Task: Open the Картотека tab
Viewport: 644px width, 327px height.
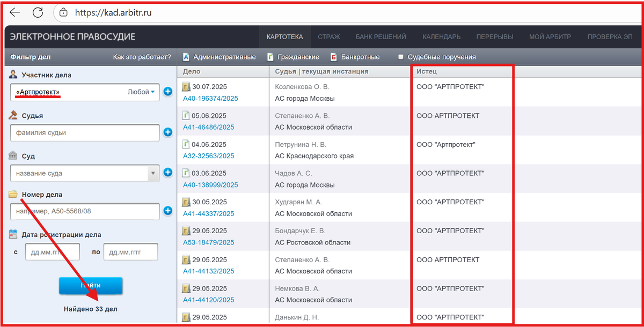Action: point(285,37)
